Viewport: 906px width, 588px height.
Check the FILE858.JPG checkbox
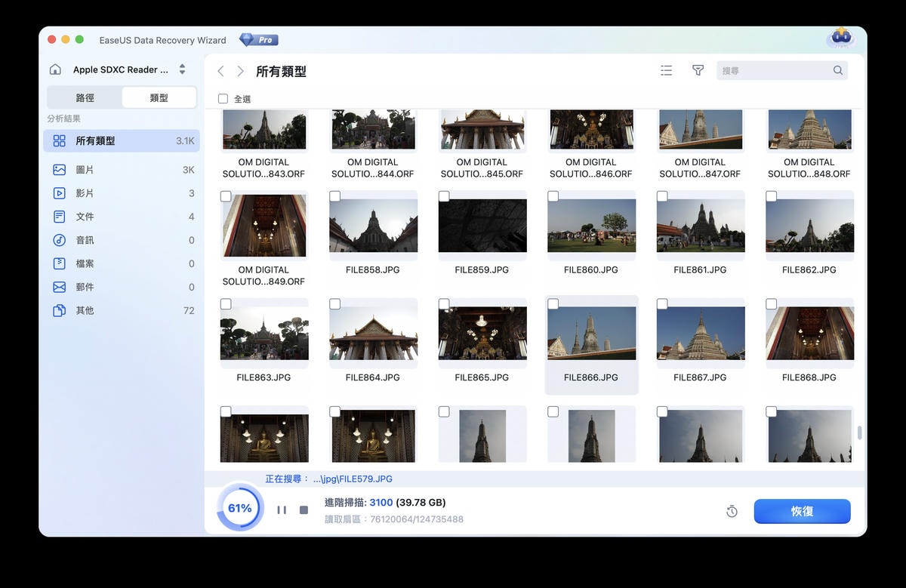(x=334, y=196)
